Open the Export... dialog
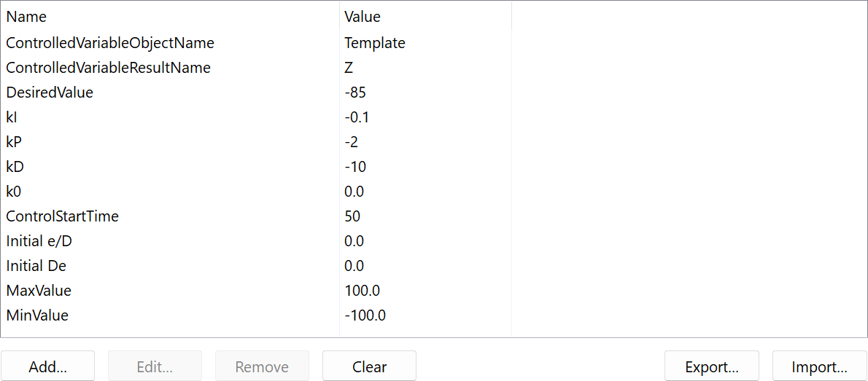The height and width of the screenshot is (381, 868). 711,366
